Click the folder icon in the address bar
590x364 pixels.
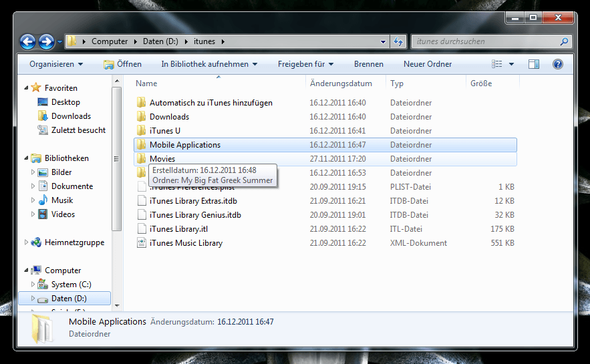[72, 41]
